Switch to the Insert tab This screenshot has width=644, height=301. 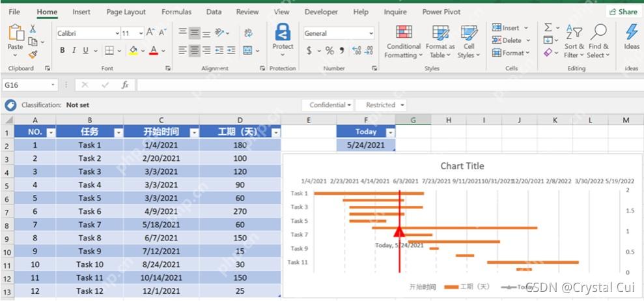81,12
